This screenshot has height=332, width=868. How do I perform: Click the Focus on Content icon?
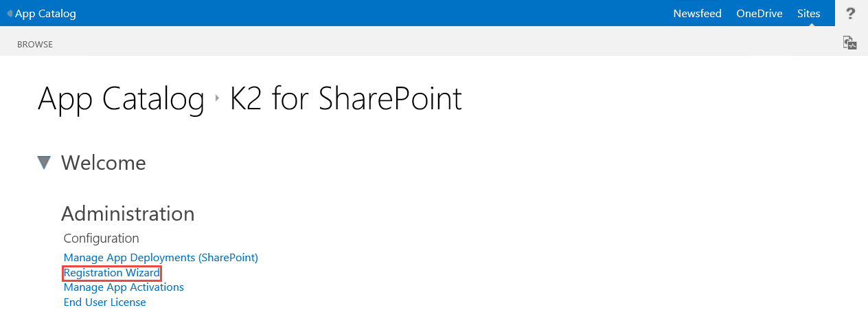850,43
